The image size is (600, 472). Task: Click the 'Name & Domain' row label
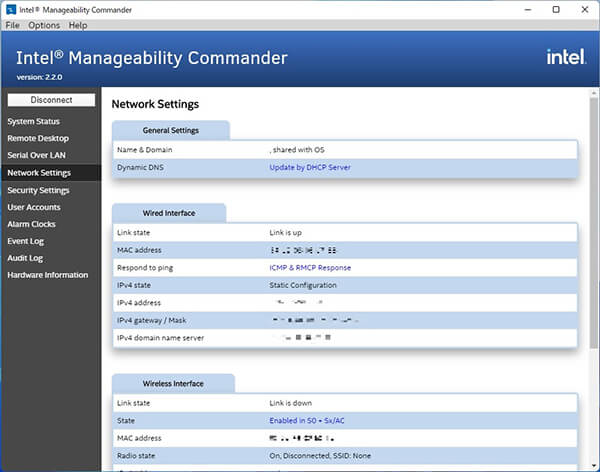point(145,150)
